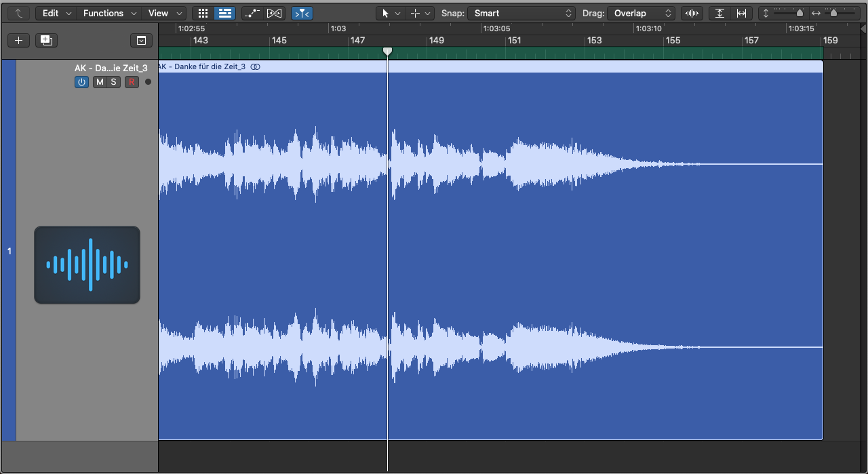Record-enable the track with the R button

132,82
